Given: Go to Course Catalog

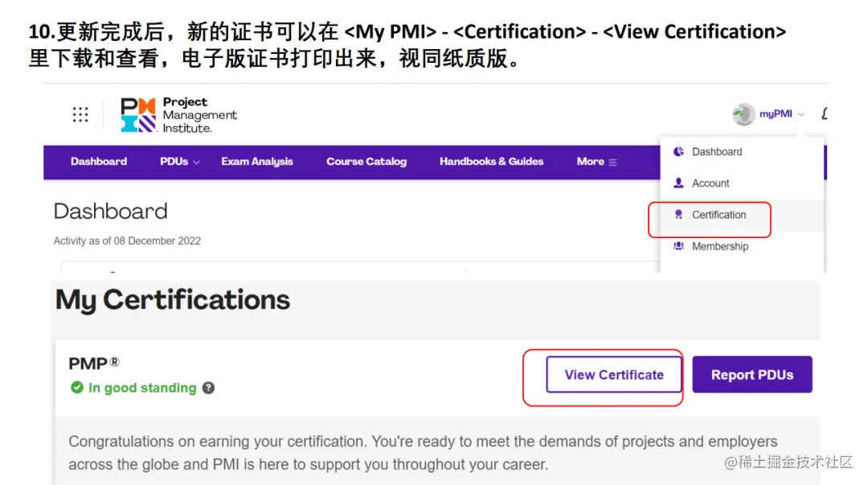Looking at the screenshot, I should tap(366, 162).
